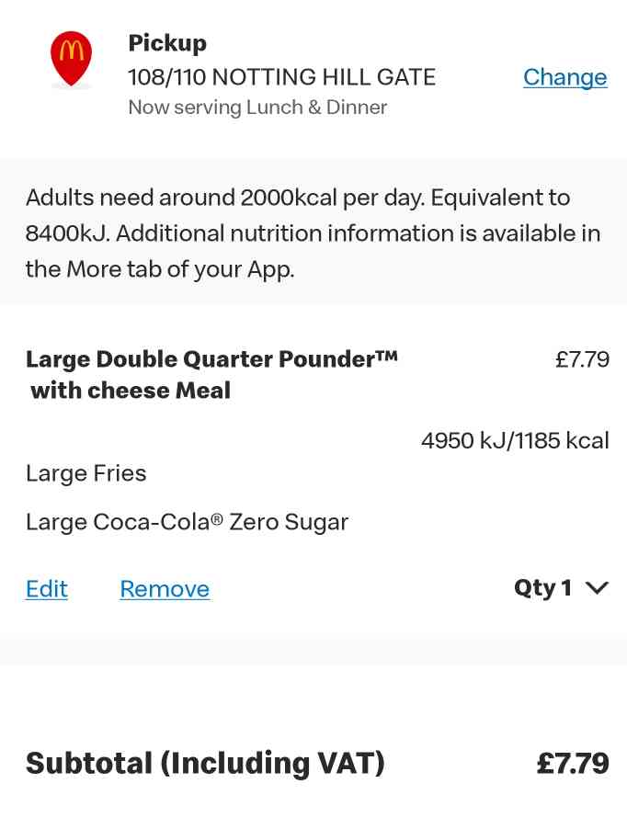627x840 pixels.
Task: Click the Change restaurant link
Action: (x=565, y=77)
